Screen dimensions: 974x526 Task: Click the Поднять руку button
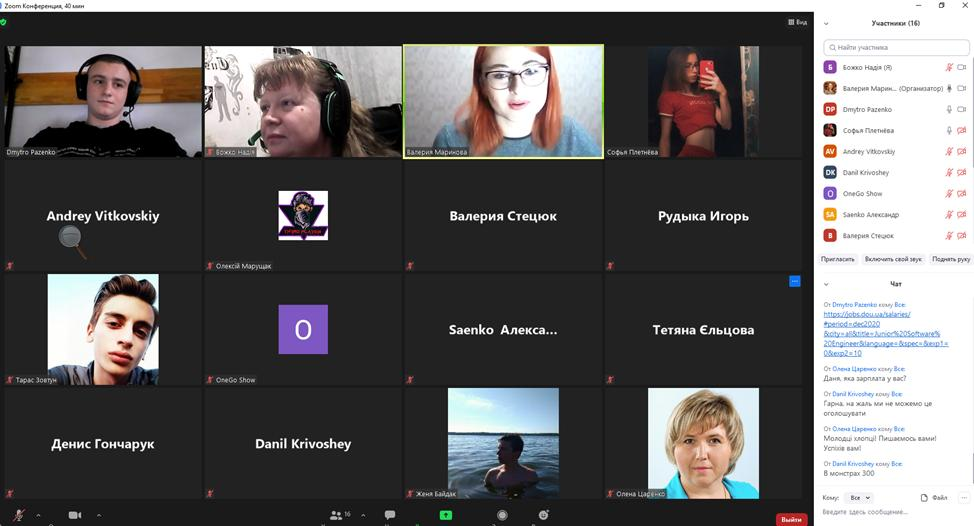point(950,259)
